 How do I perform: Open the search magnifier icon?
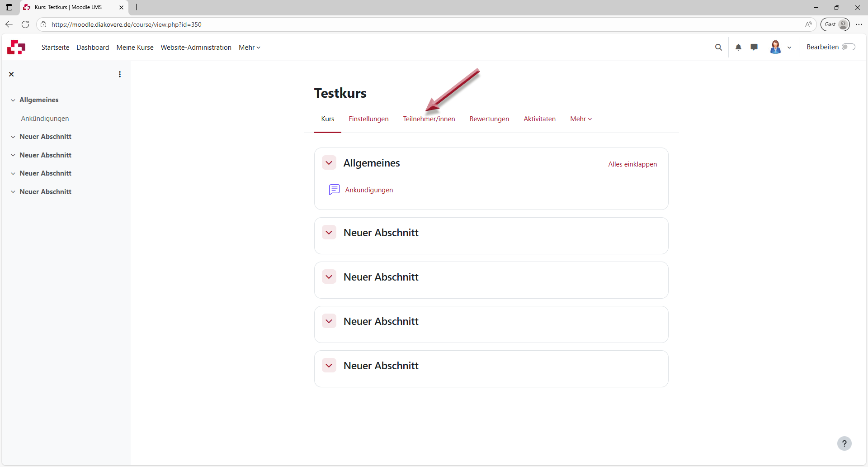click(x=718, y=47)
